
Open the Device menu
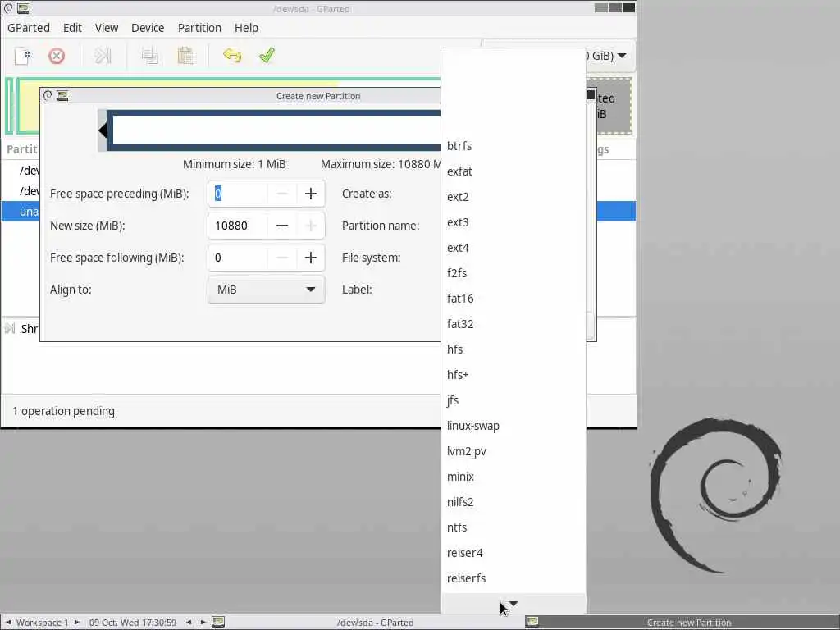[148, 28]
